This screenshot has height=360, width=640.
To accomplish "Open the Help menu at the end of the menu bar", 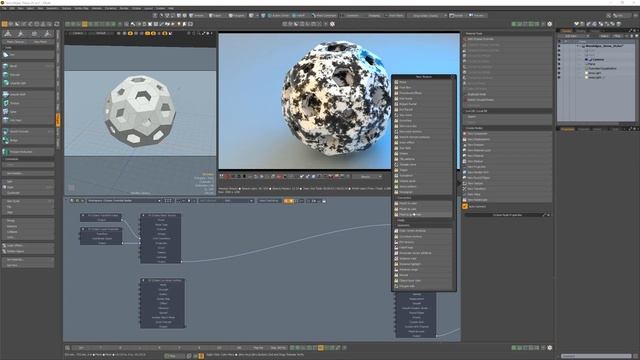I will coord(171,8).
